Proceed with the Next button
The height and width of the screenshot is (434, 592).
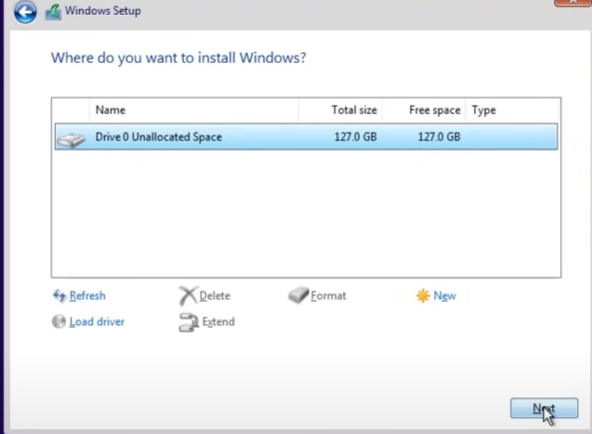coord(544,408)
